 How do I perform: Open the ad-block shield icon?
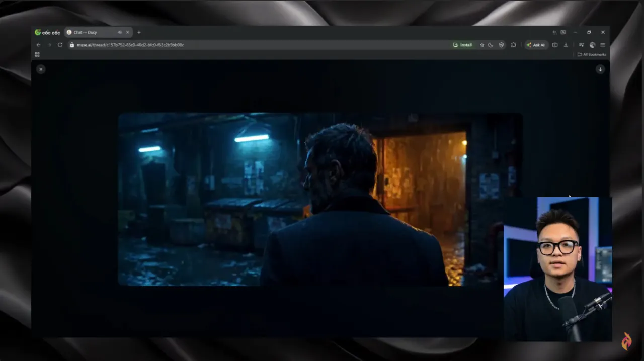pos(502,45)
